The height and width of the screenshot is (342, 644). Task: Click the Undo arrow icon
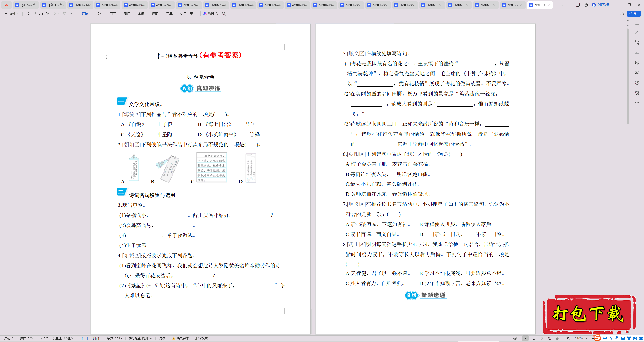pos(54,14)
